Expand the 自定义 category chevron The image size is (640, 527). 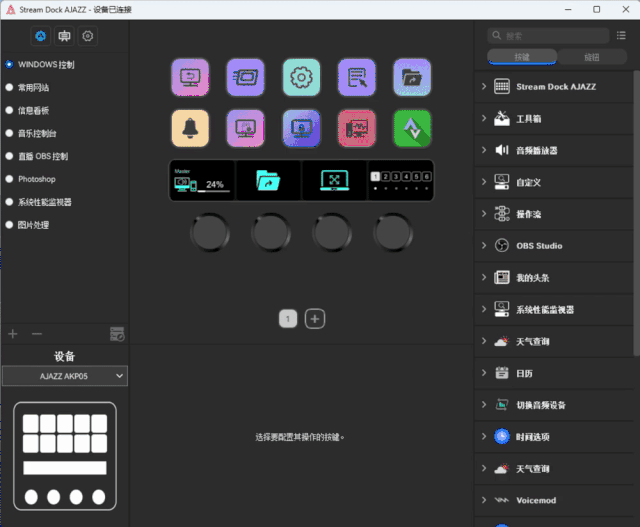(484, 182)
